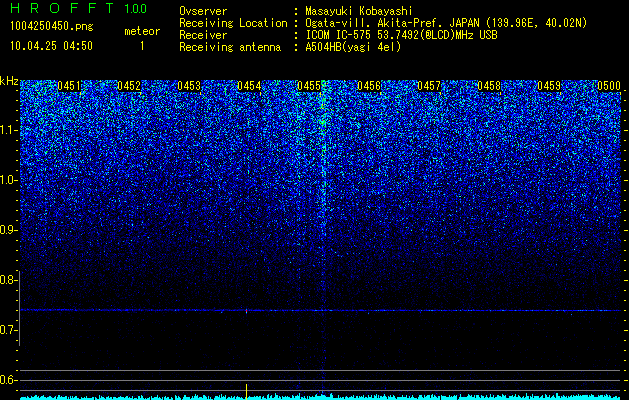The height and width of the screenshot is (400, 629).
Task: Click the 0.6 kHz axis label
Action: coord(7,380)
